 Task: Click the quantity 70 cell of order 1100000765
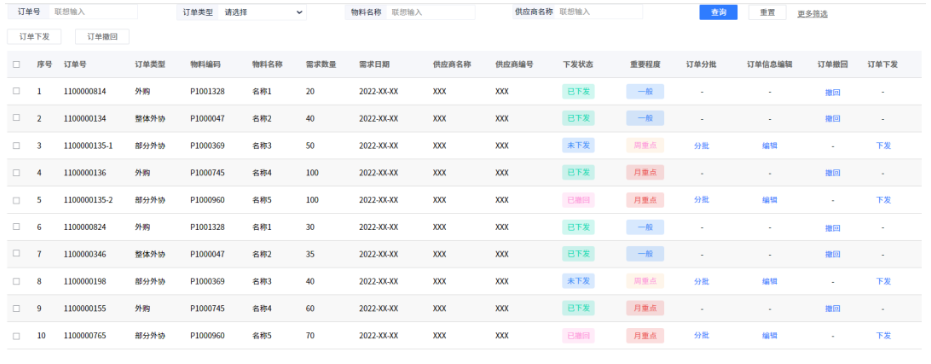click(310, 335)
